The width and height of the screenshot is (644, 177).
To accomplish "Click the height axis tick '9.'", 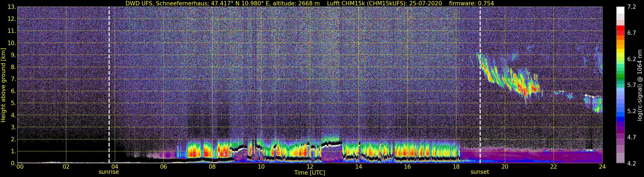I will pyautogui.click(x=13, y=55).
